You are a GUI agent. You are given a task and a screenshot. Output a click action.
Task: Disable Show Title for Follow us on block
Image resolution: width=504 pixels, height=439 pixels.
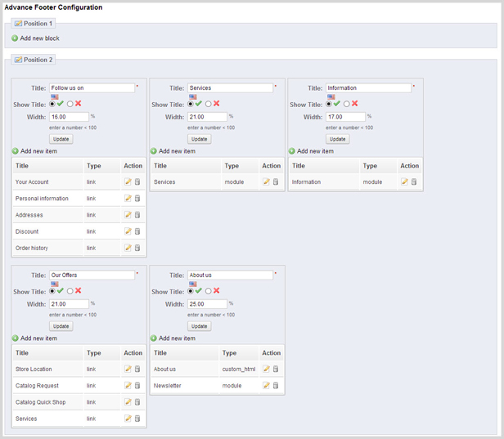(x=70, y=104)
